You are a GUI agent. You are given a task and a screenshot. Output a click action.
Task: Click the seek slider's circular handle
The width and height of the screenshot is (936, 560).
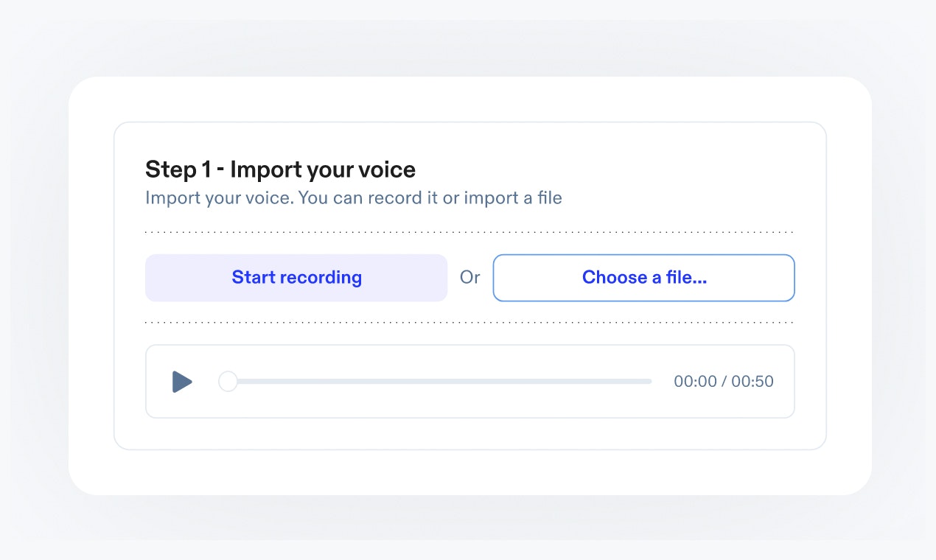[x=228, y=382]
